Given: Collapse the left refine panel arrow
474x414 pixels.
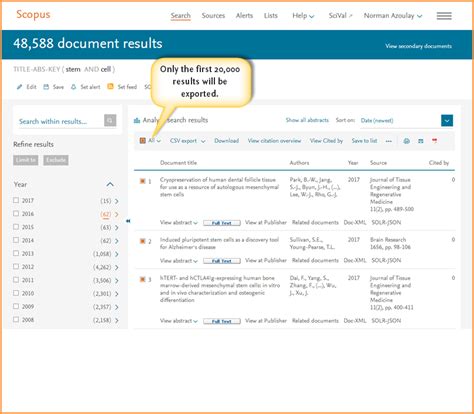Looking at the screenshot, I should tap(128, 221).
